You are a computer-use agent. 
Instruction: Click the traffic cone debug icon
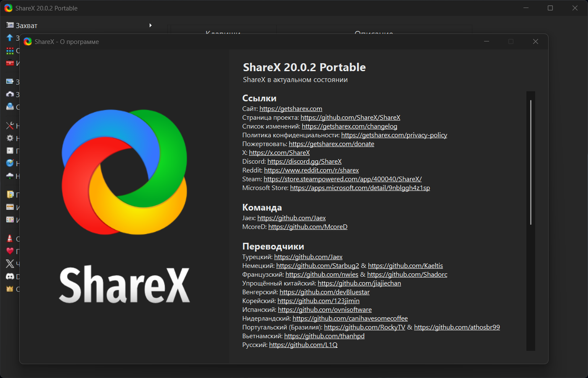click(x=10, y=239)
